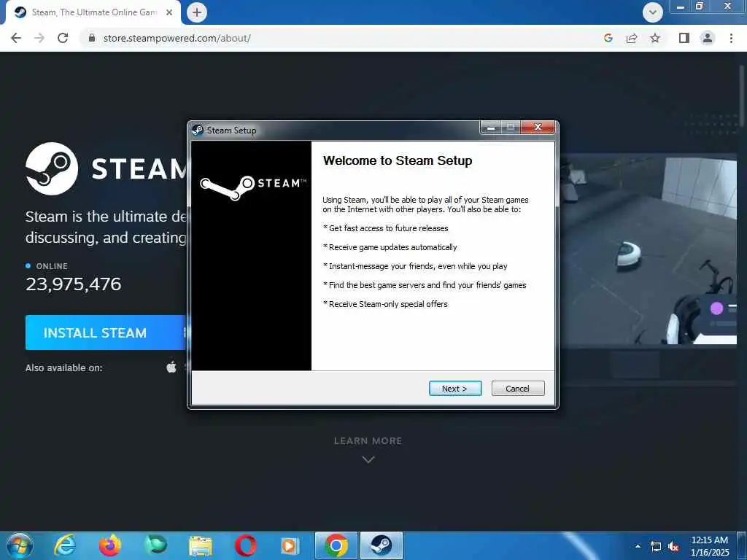Open media player icon on taskbar
747x560 pixels.
[x=290, y=545]
